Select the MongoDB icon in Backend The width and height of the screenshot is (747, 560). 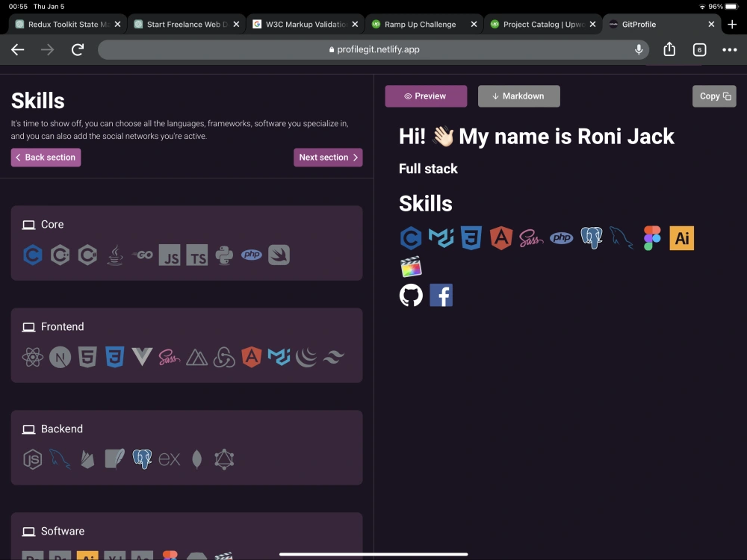(196, 459)
